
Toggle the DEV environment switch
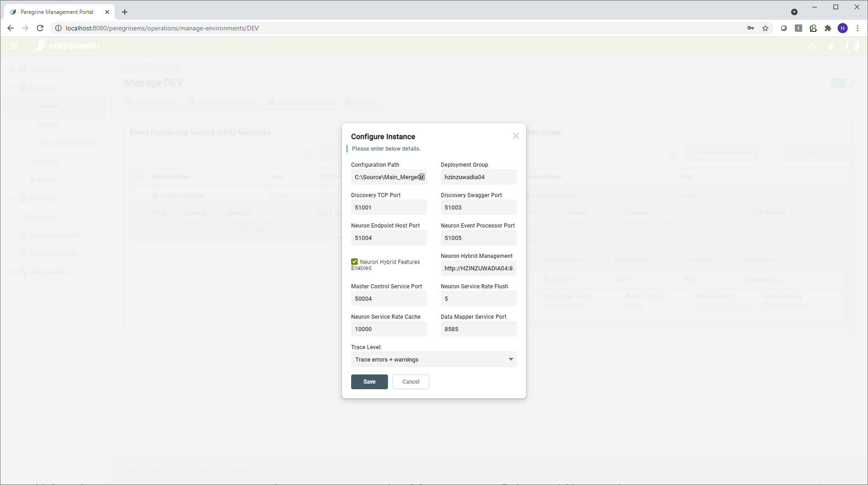pos(842,83)
